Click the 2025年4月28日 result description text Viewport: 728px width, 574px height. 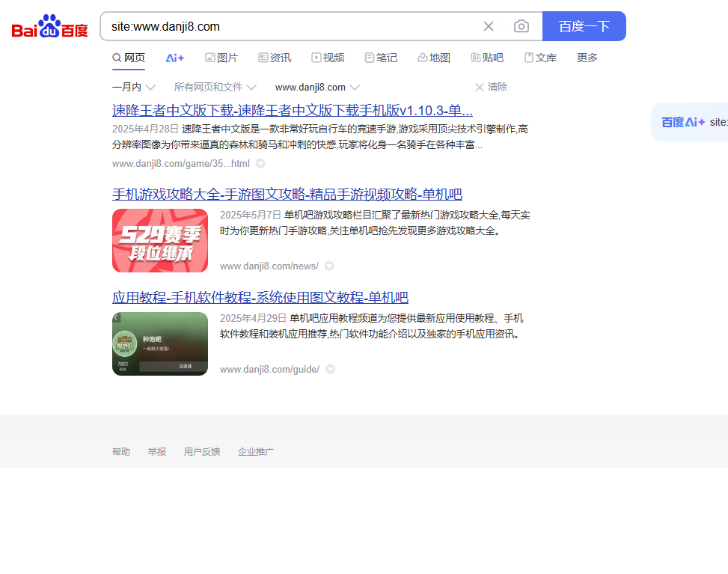pos(320,137)
